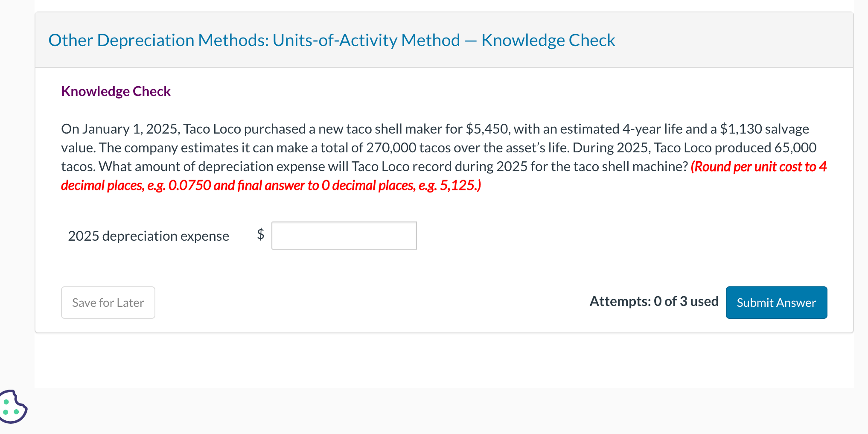Submit your depreciation answer
Viewport: 868px width, 434px height.
tap(776, 303)
